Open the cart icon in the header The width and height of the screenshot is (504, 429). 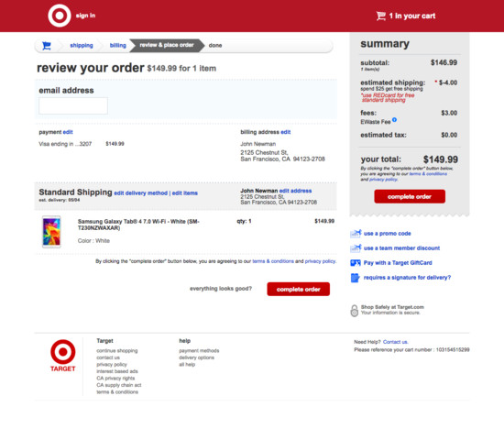[x=381, y=16]
